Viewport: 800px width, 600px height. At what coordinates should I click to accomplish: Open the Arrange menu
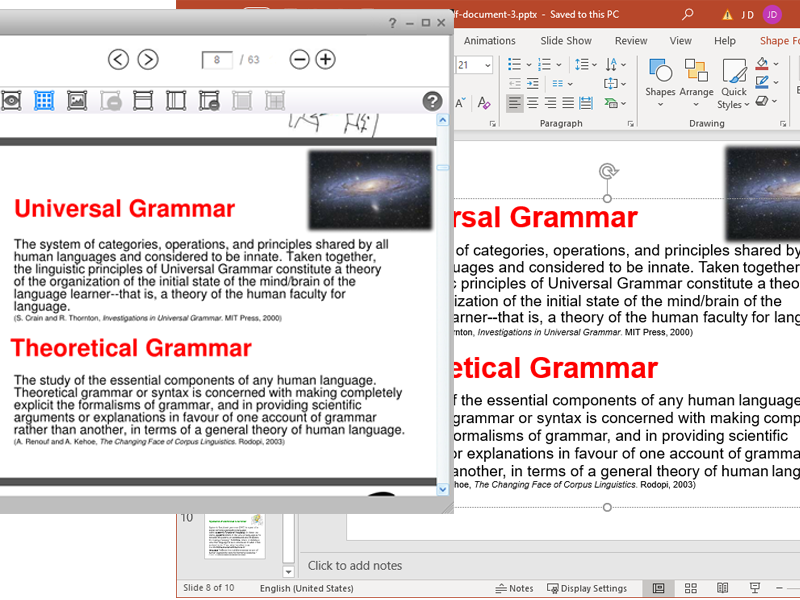696,83
